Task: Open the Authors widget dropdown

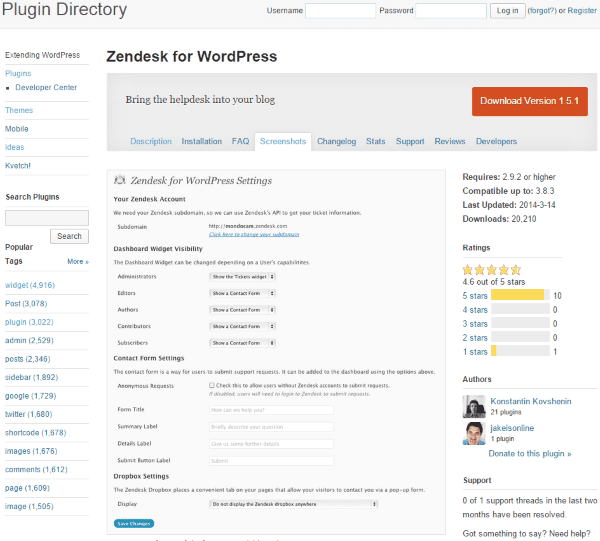Action: [242, 310]
